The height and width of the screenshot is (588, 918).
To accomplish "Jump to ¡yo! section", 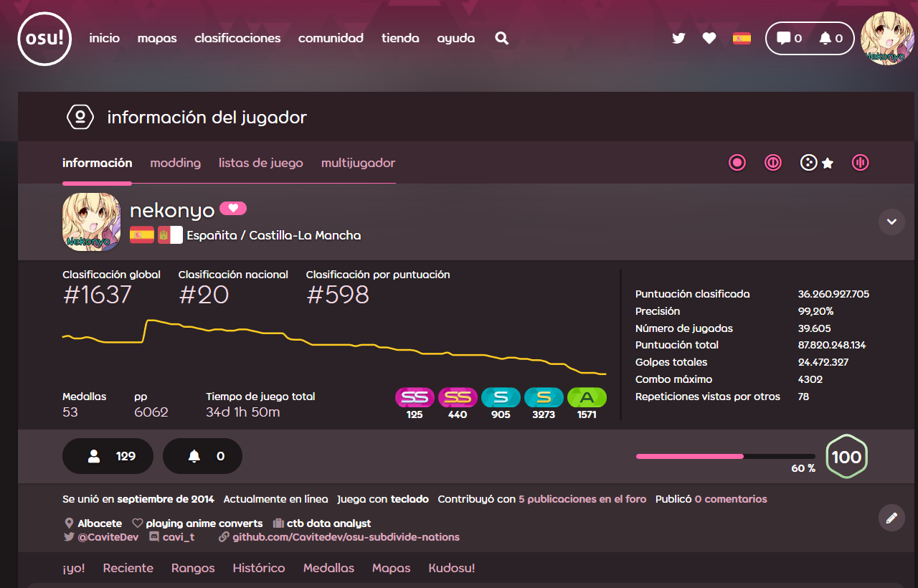I will (x=74, y=568).
